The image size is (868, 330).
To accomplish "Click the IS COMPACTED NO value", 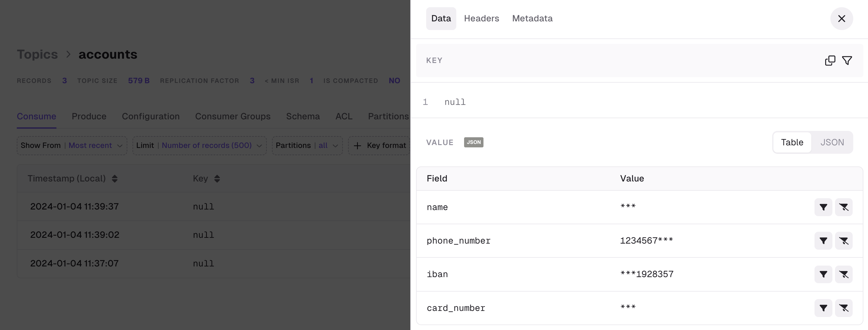I will pyautogui.click(x=394, y=81).
